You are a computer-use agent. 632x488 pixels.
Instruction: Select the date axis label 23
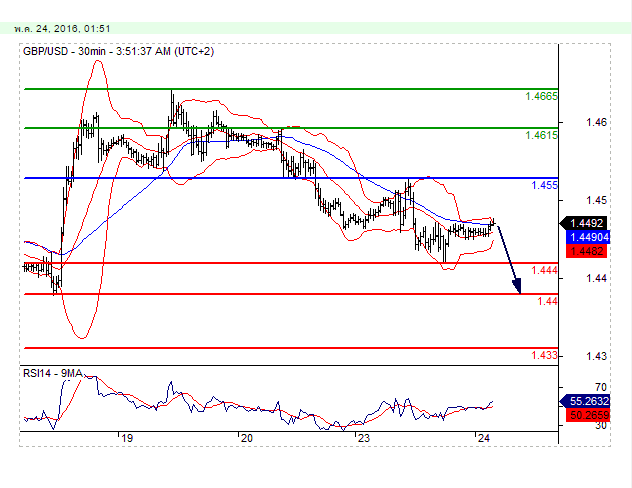tap(364, 438)
